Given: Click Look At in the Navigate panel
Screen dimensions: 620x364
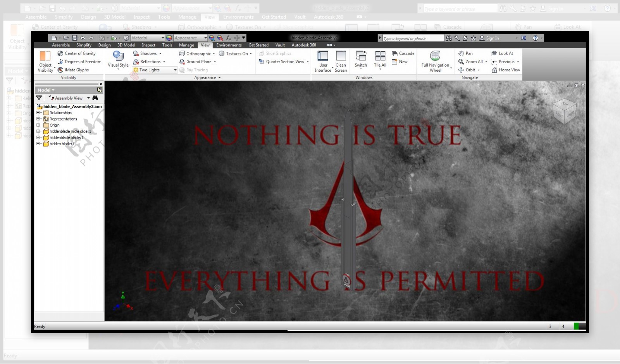Looking at the screenshot, I should [x=502, y=53].
